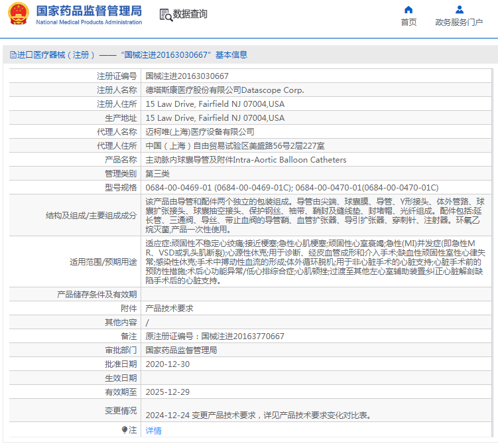Click the 注 label in last row

pyautogui.click(x=133, y=430)
